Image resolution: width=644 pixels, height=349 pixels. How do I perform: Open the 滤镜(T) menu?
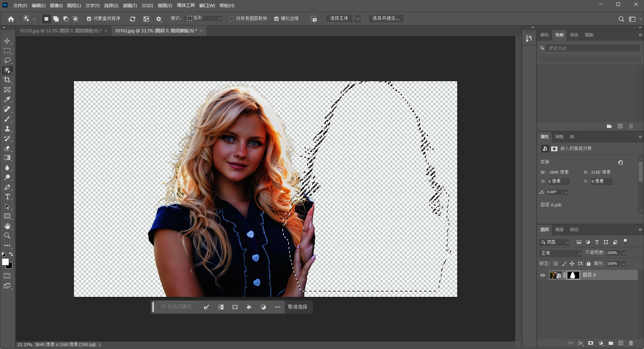click(130, 5)
